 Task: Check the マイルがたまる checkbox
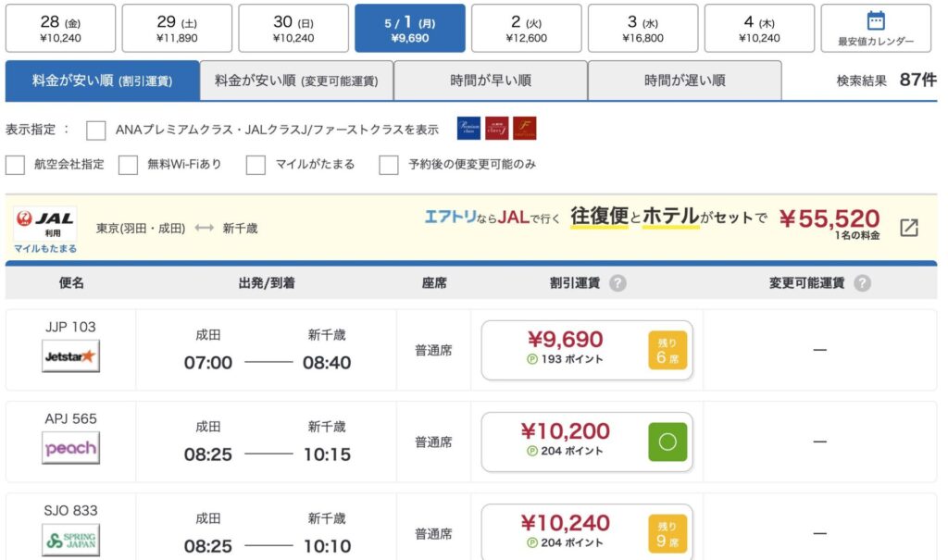point(256,165)
